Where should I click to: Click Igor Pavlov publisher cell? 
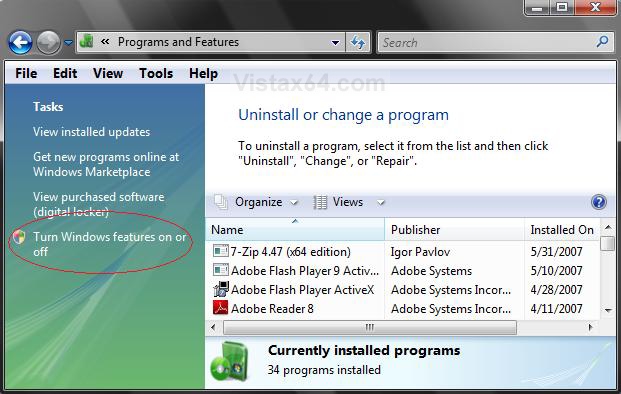tap(420, 252)
